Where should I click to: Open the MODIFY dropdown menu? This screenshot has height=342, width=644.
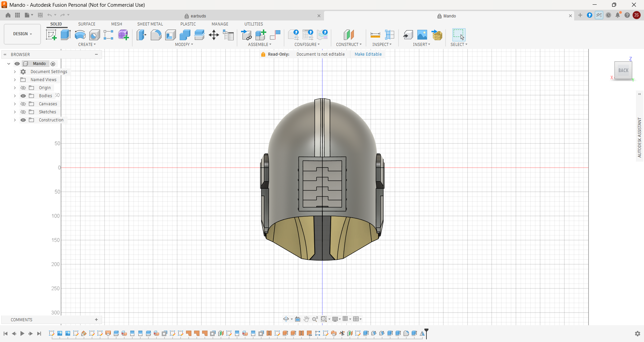pos(184,45)
